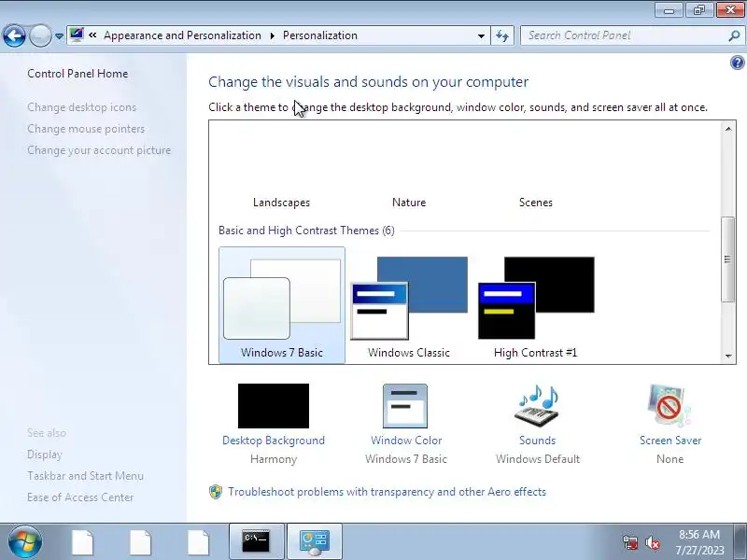Open Change your account picture link
This screenshot has height=560, width=747.
point(99,150)
